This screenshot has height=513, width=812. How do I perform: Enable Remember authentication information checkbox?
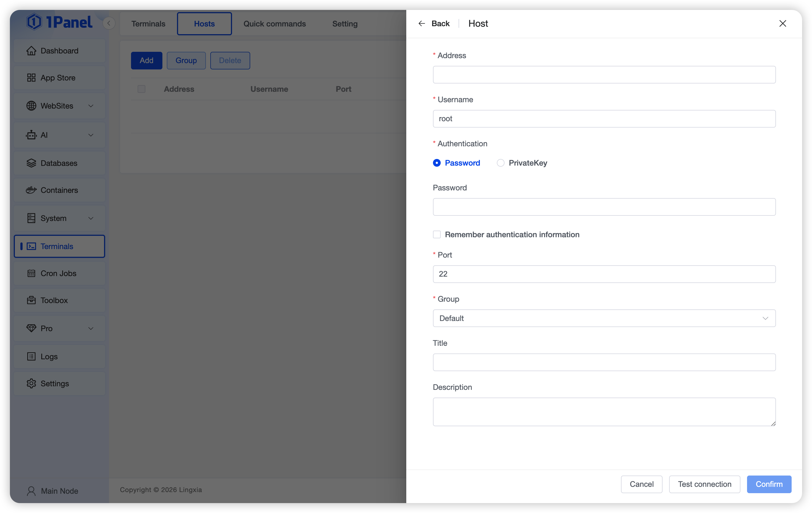[x=437, y=234]
